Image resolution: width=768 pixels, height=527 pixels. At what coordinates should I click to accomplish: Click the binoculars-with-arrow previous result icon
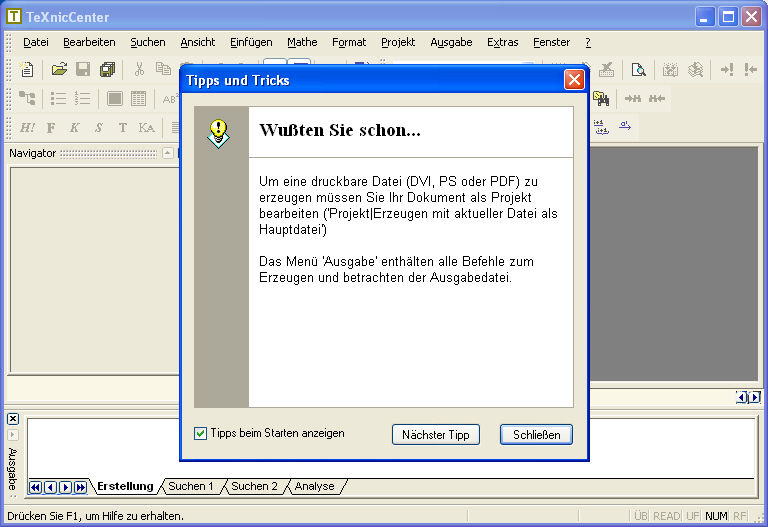coord(657,98)
